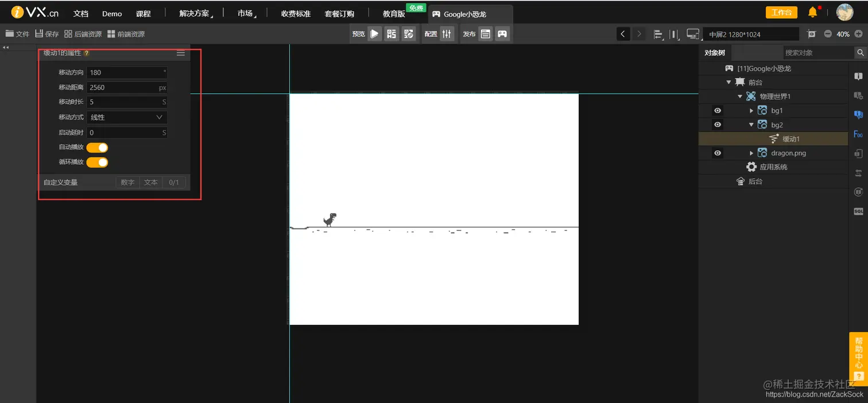This screenshot has width=868, height=403.
Task: Open the SQL sidebar icon
Action: [x=858, y=211]
